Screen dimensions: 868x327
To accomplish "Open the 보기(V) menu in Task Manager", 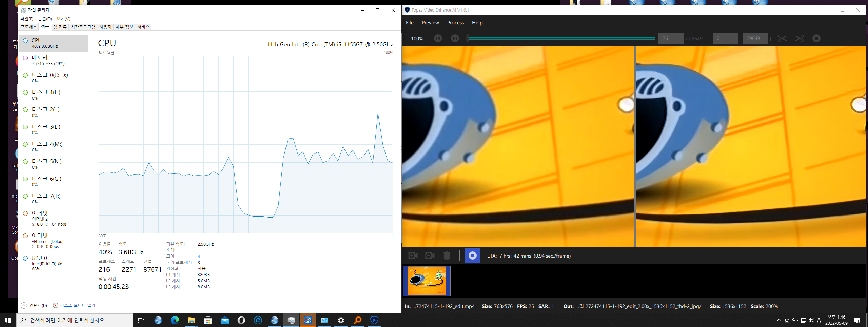I will [63, 19].
